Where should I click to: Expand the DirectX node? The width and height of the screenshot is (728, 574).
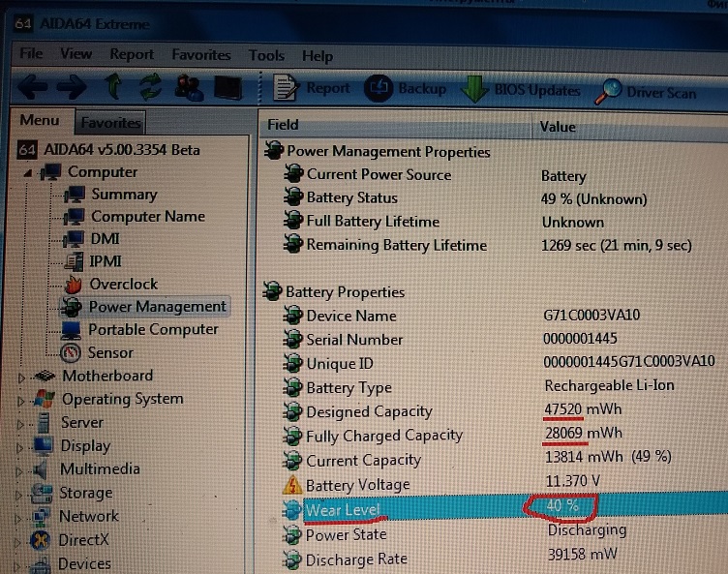coord(17,542)
